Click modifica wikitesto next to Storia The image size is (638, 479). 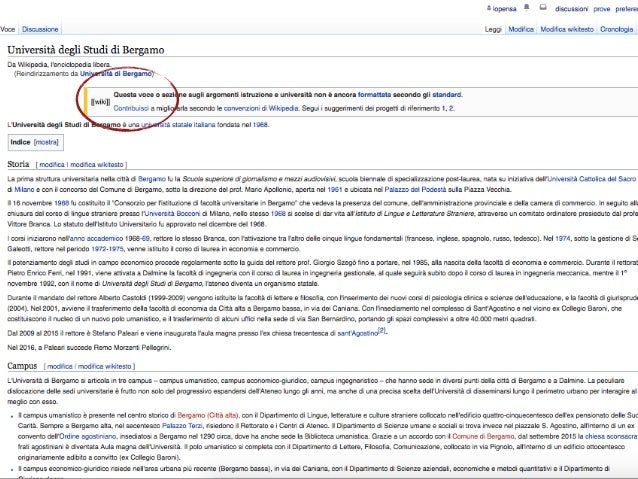click(97, 164)
